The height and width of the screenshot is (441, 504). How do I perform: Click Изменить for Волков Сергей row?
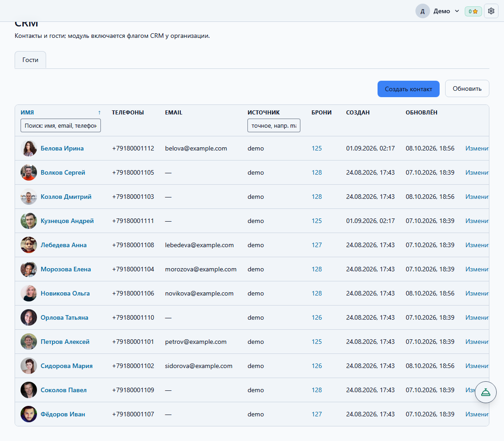coord(477,172)
